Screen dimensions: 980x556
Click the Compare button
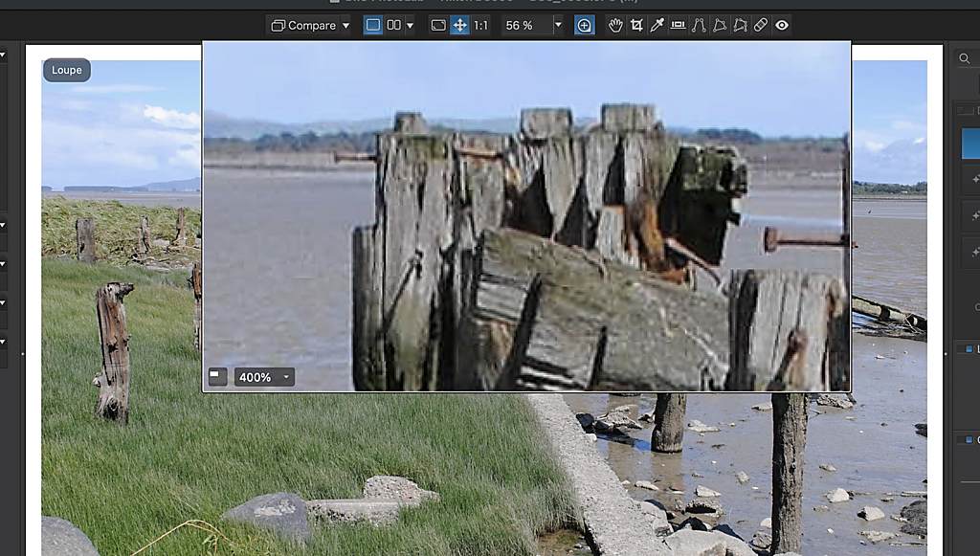click(303, 26)
